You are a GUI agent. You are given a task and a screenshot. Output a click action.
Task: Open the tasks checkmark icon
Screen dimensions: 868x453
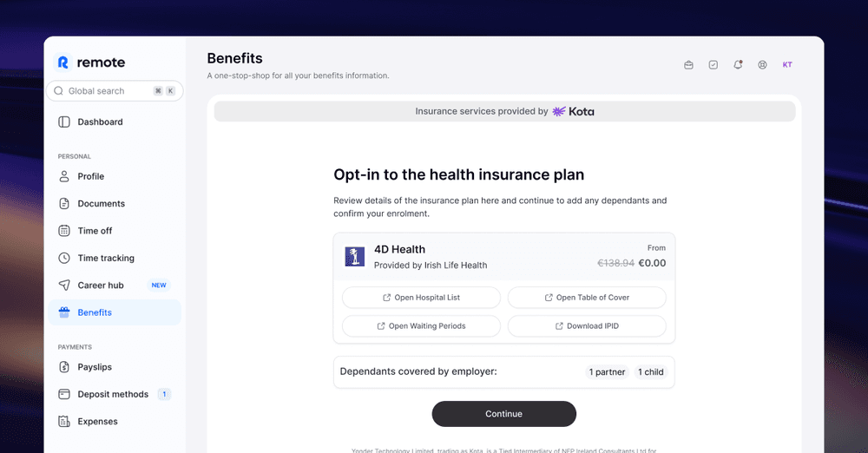click(713, 65)
